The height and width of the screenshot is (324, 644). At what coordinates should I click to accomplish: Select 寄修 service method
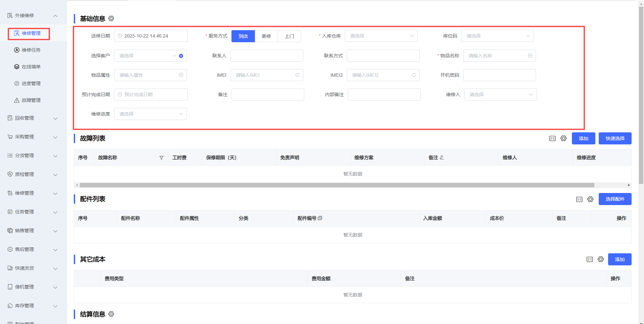click(x=266, y=36)
